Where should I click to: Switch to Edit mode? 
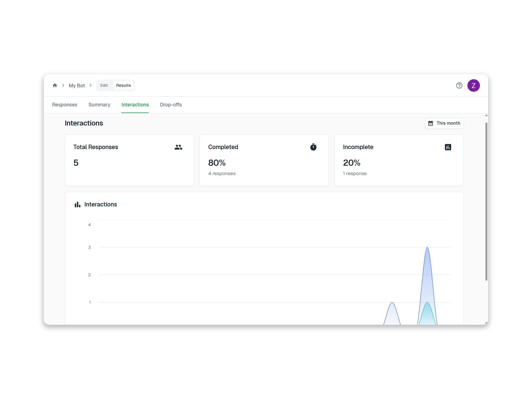pos(104,85)
